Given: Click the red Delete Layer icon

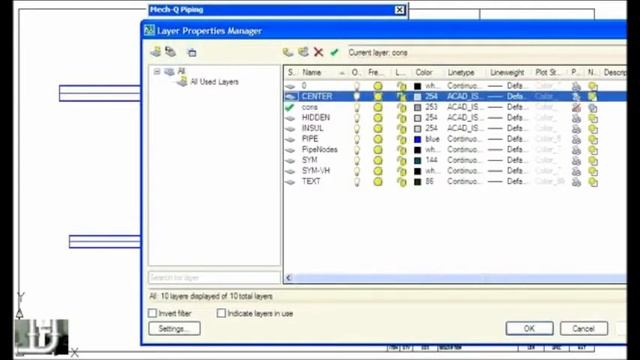Looking at the screenshot, I should pos(318,52).
